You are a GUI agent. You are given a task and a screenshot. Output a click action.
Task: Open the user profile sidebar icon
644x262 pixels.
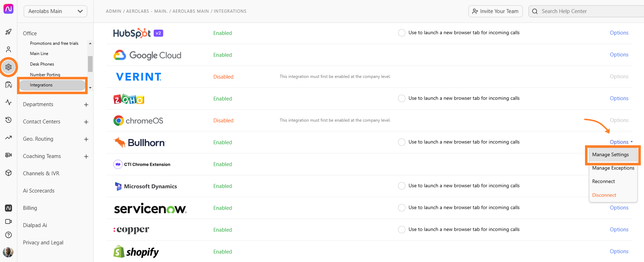[8, 49]
